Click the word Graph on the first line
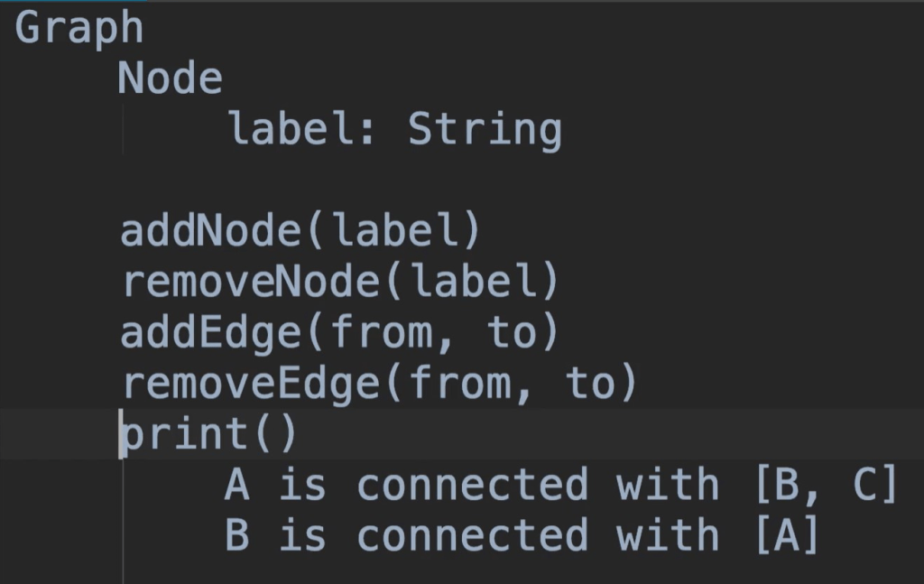Image resolution: width=924 pixels, height=584 pixels. (79, 29)
